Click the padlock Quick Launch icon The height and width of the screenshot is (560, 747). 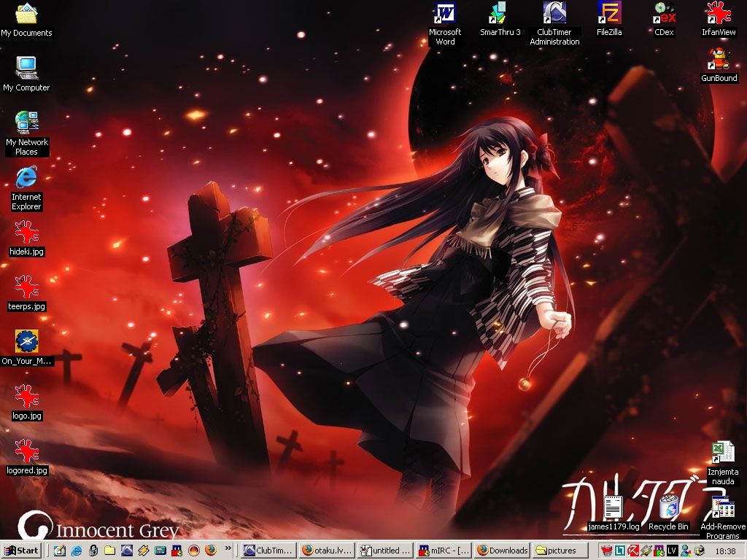pyautogui.click(x=93, y=551)
